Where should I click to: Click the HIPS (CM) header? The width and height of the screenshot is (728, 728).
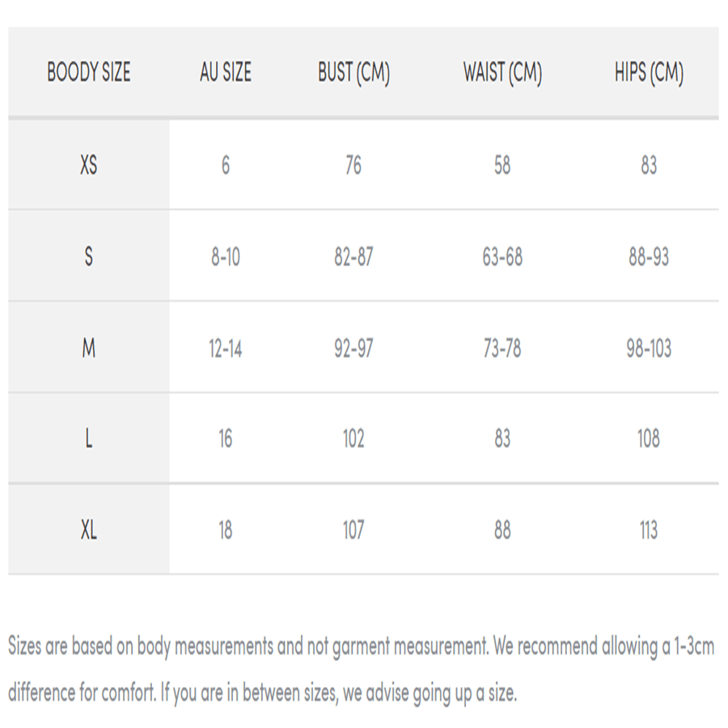[x=649, y=73]
